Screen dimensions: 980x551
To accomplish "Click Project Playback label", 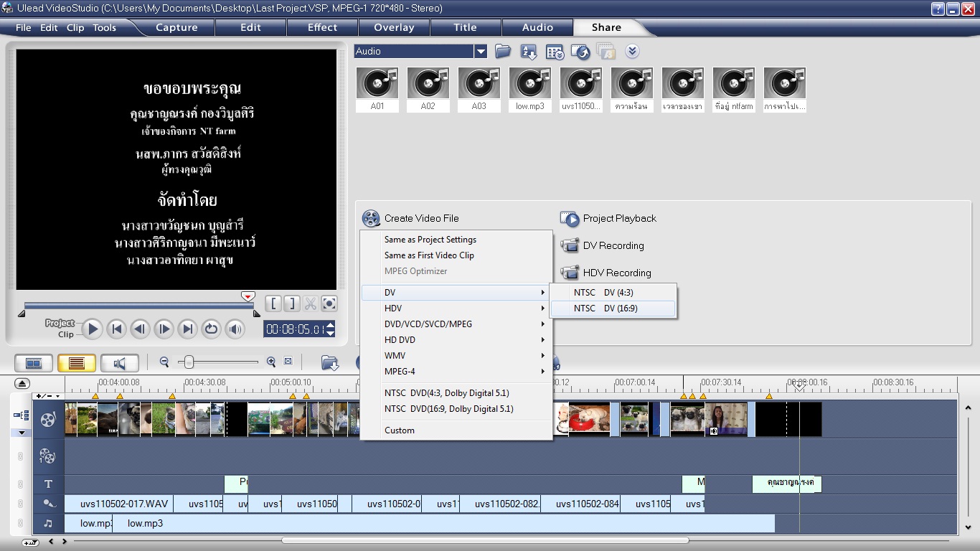I will 620,219.
